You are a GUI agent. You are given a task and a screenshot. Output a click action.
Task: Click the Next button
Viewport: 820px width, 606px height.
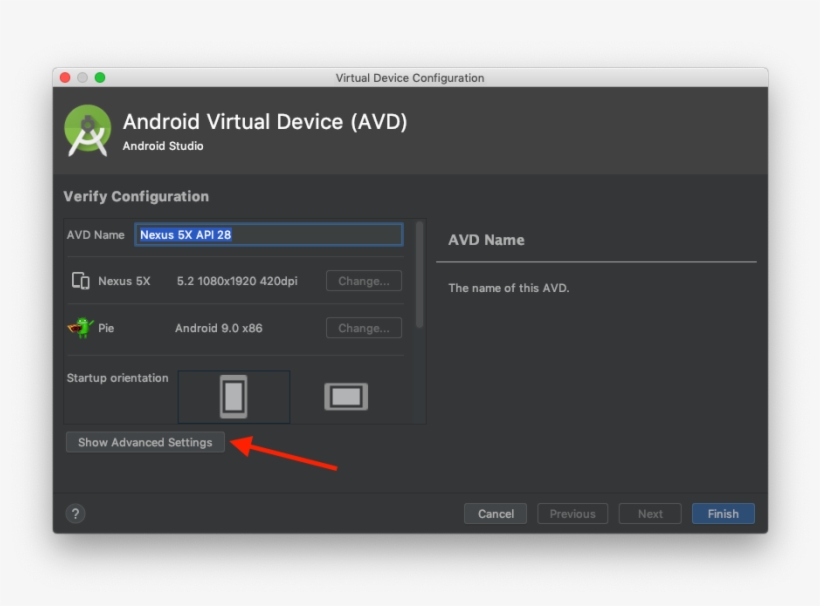(650, 514)
